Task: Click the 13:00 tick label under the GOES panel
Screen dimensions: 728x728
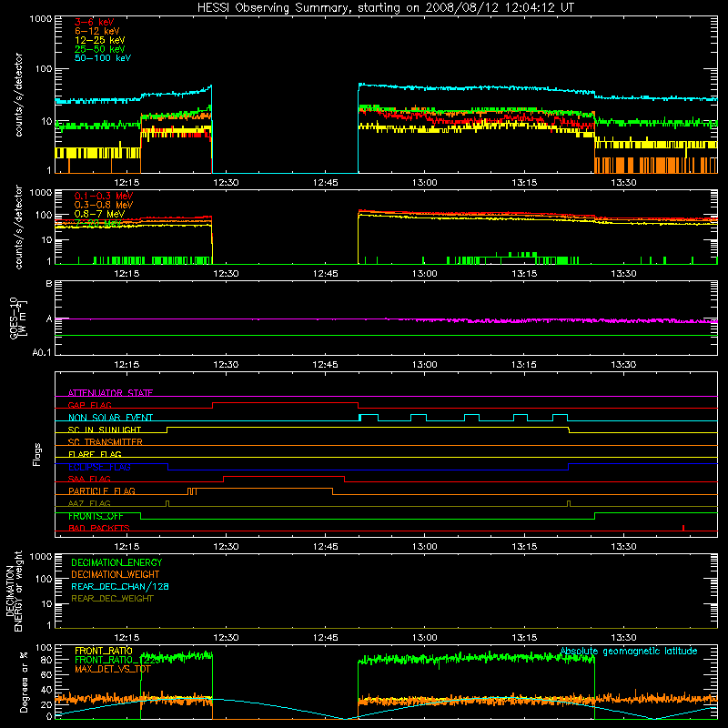Action: pos(424,365)
